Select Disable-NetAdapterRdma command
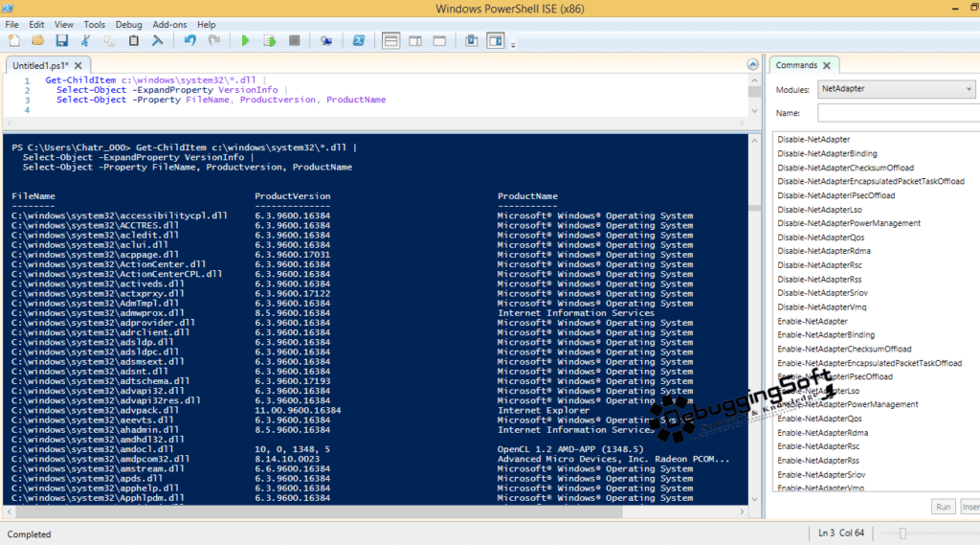The height and width of the screenshot is (545, 980). coord(824,251)
